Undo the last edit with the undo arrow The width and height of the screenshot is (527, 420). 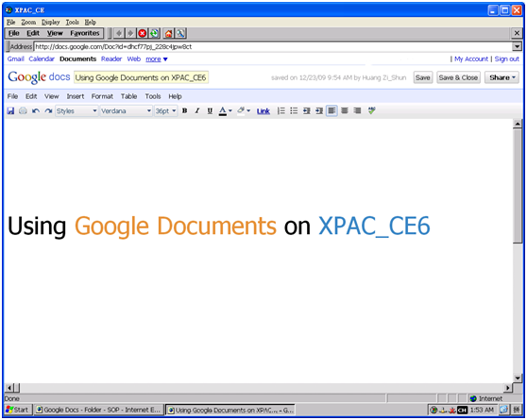(x=36, y=110)
